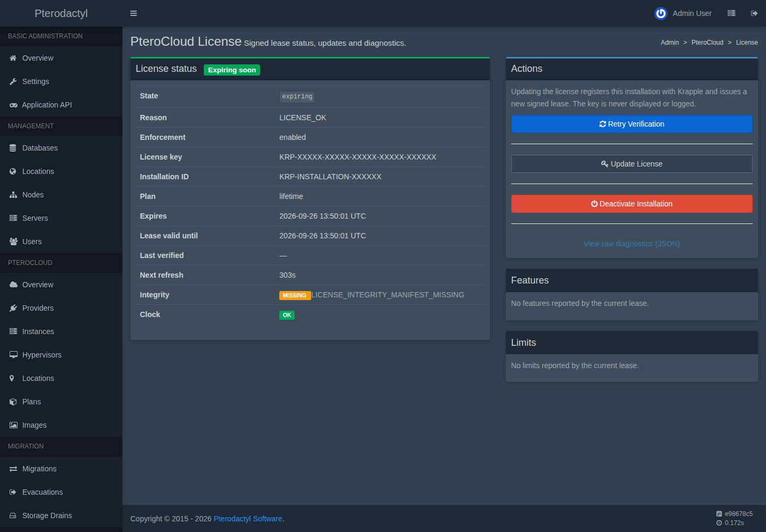766x532 pixels.
Task: Open View raw diagnostics (JSON) link
Action: [x=632, y=244]
